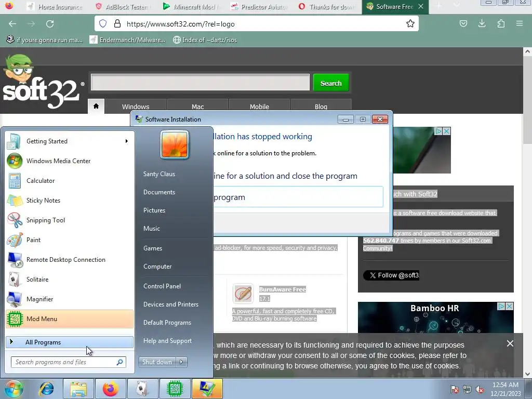
Task: Open Help and Support
Action: click(x=167, y=341)
